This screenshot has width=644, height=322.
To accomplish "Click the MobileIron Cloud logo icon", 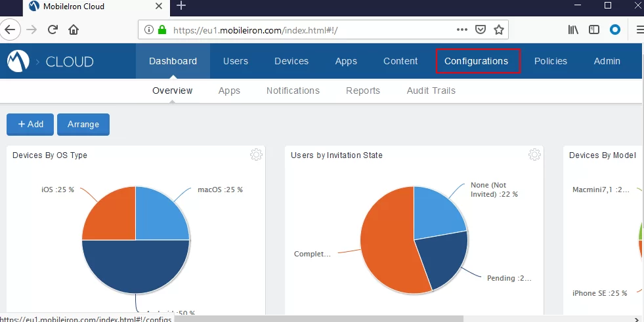I will pos(18,62).
